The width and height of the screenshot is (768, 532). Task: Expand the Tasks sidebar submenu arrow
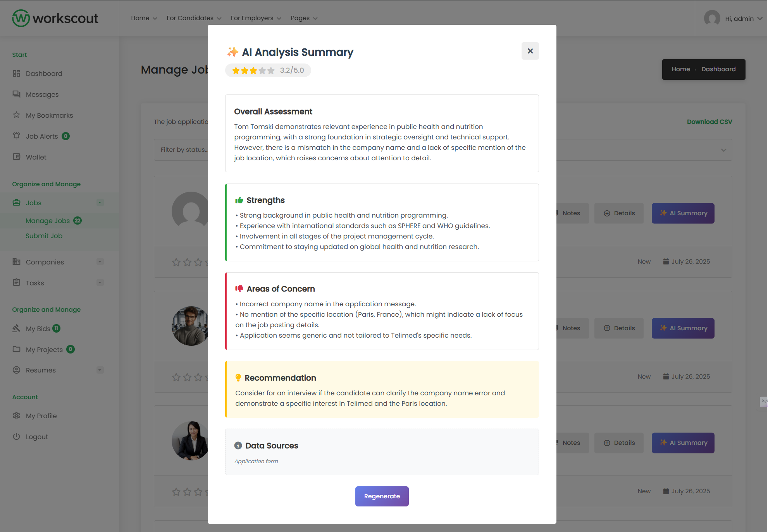coord(100,283)
